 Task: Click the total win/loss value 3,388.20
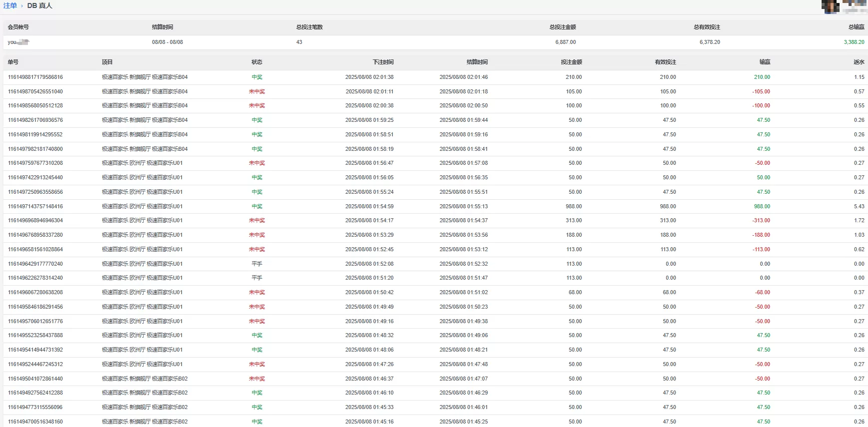(854, 42)
